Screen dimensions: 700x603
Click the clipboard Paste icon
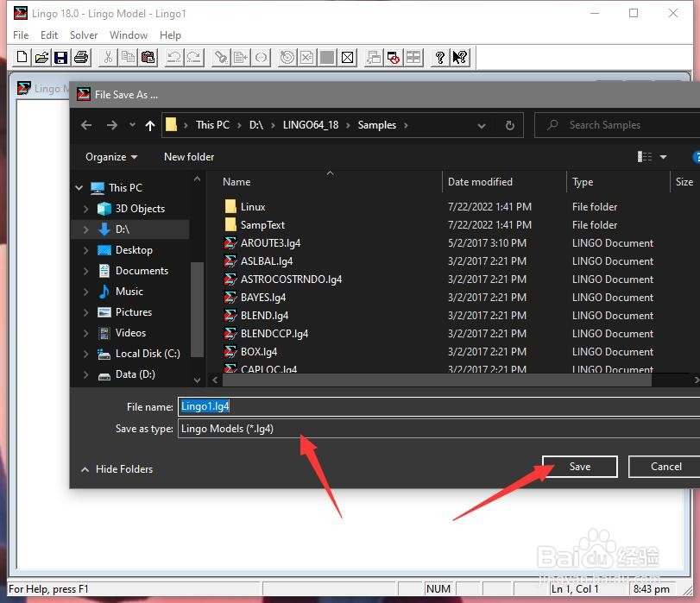point(148,57)
